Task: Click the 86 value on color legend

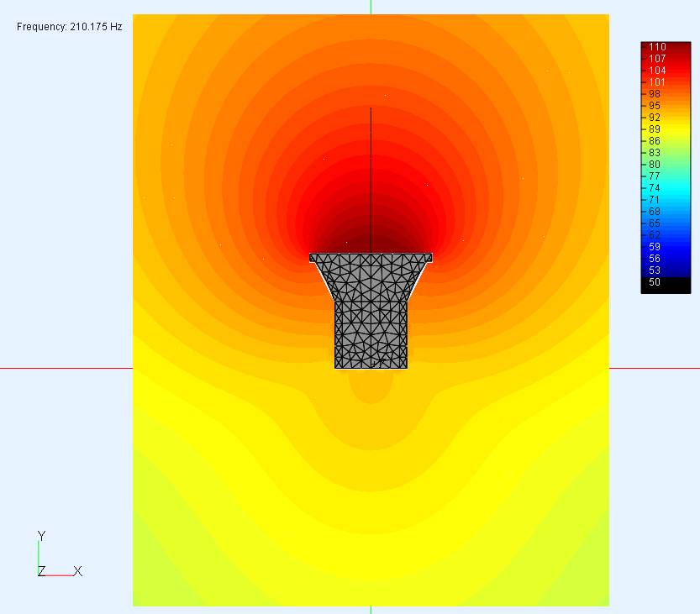Action: click(x=655, y=141)
